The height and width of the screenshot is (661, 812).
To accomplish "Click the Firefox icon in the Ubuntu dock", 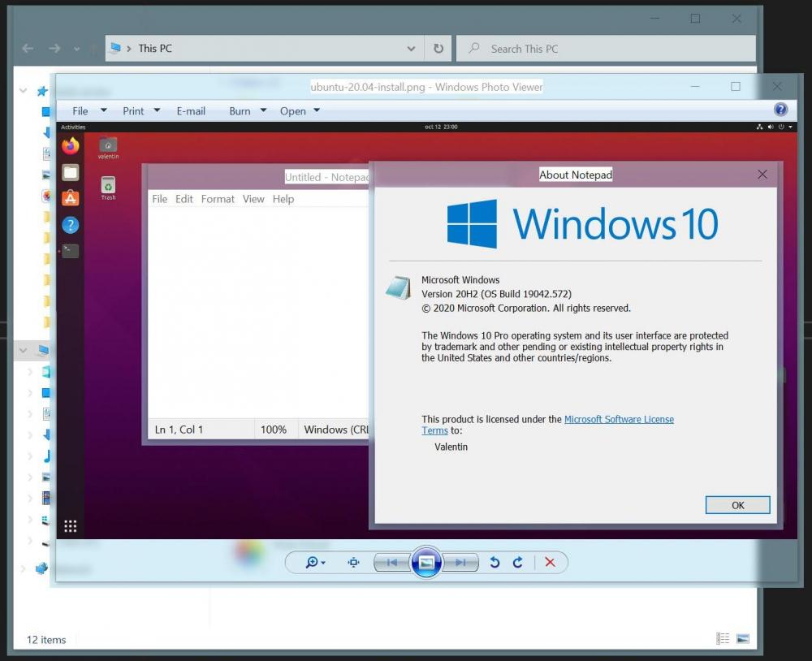I will click(x=71, y=146).
